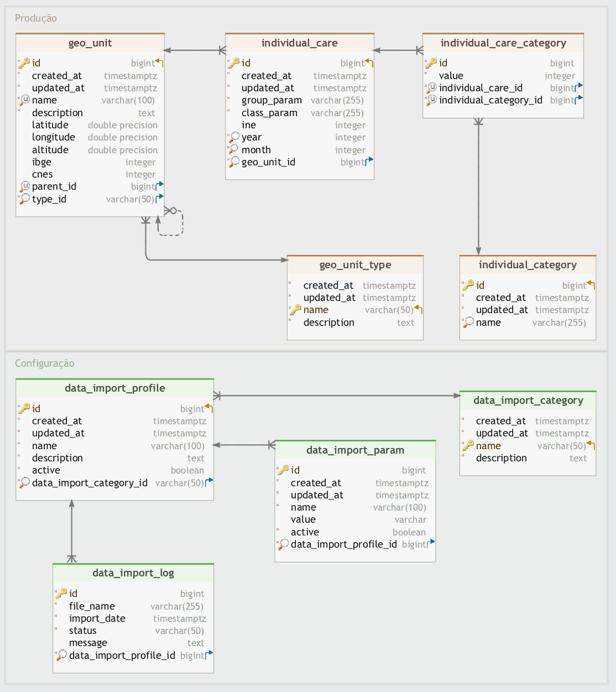Select the individual_care table header
Image resolution: width=616 pixels, height=692 pixels.
300,43
